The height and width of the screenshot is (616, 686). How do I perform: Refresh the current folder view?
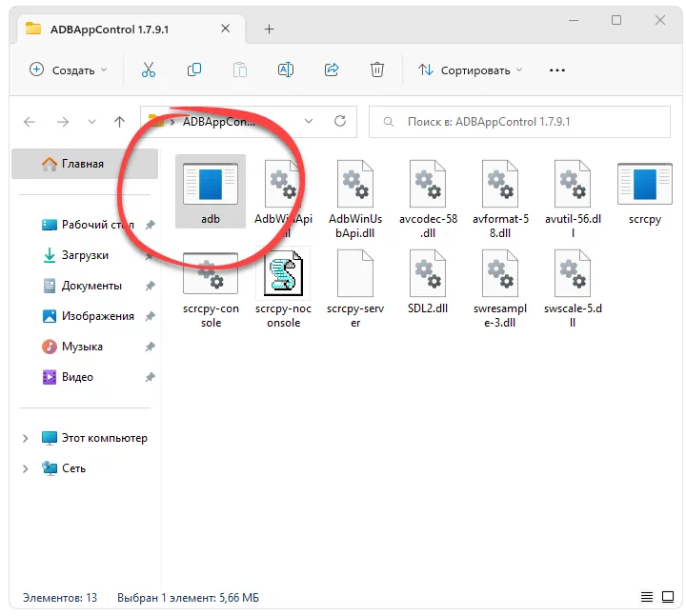click(340, 121)
